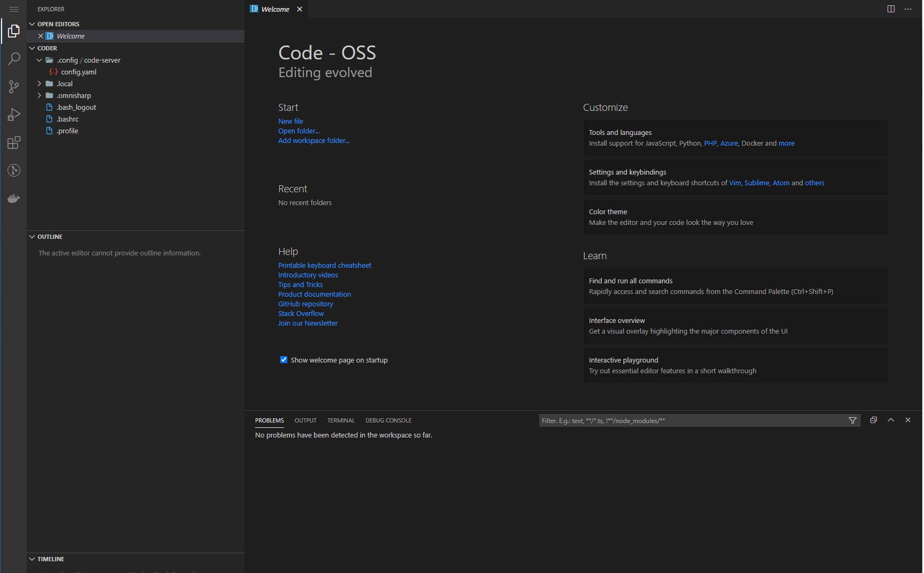
Task: Open the Extensions view
Action: [14, 142]
